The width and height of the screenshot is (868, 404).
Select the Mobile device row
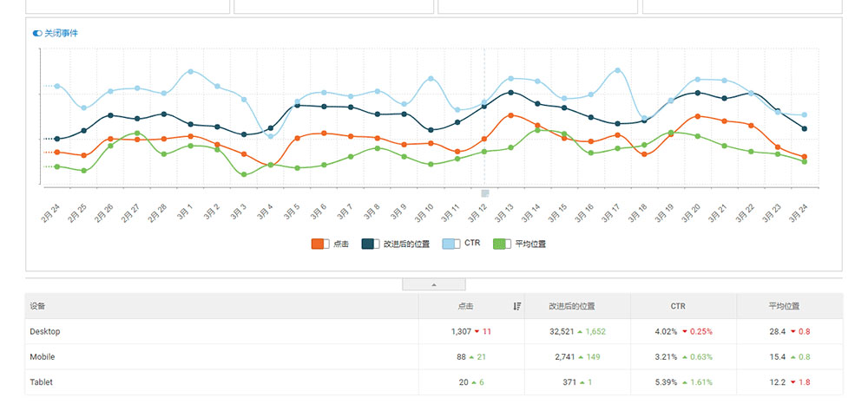pos(43,356)
